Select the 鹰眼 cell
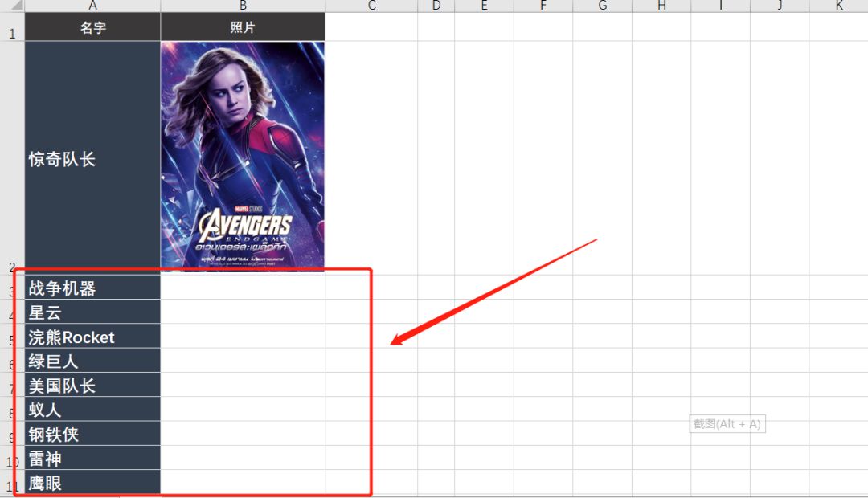The width and height of the screenshot is (868, 498). (x=92, y=482)
